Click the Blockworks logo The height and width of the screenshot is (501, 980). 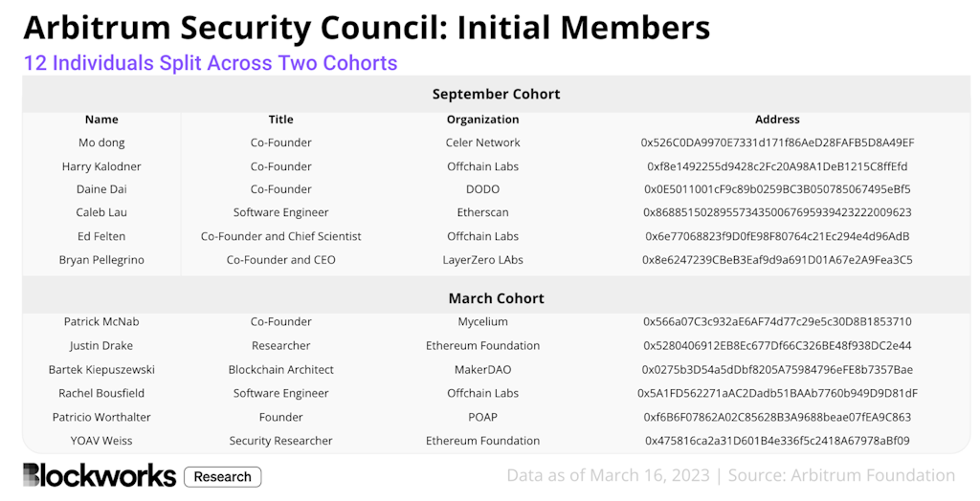[x=100, y=475]
